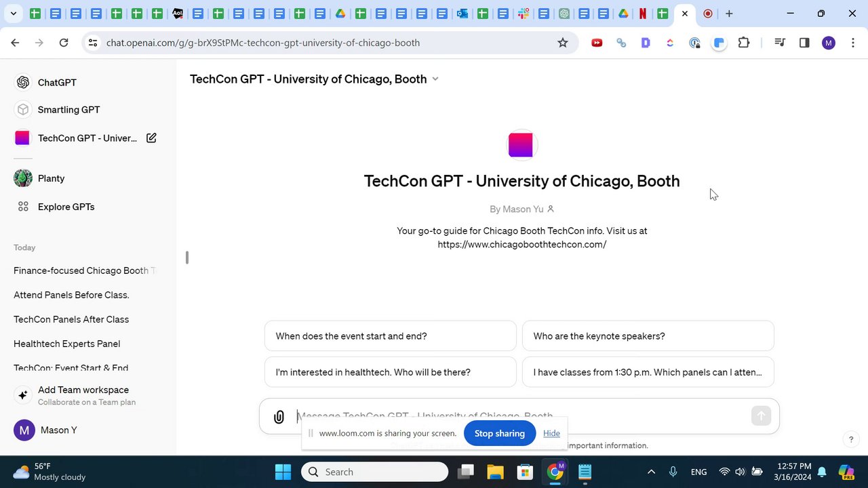
Task: Open ChatGPT in the sidebar
Action: 88,83
